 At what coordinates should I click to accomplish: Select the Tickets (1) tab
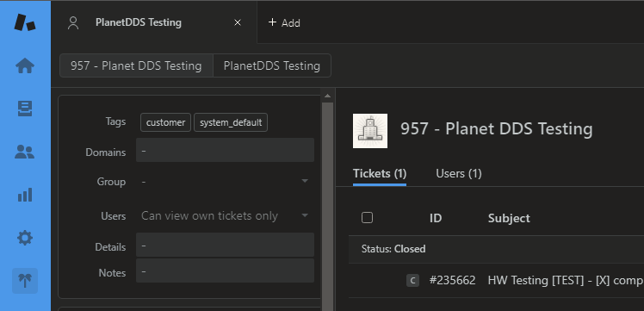click(x=380, y=174)
